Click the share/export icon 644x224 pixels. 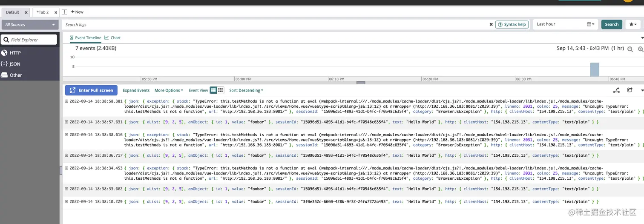click(x=630, y=90)
